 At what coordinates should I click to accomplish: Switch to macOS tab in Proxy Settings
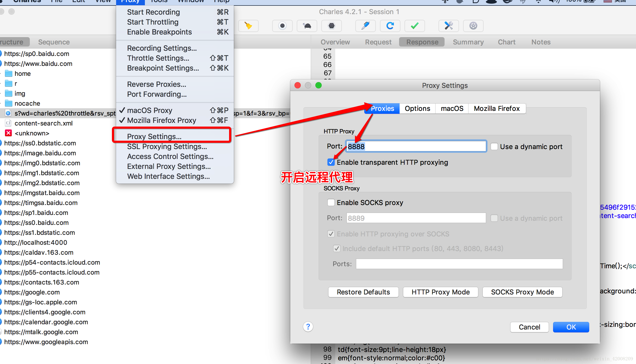point(452,109)
